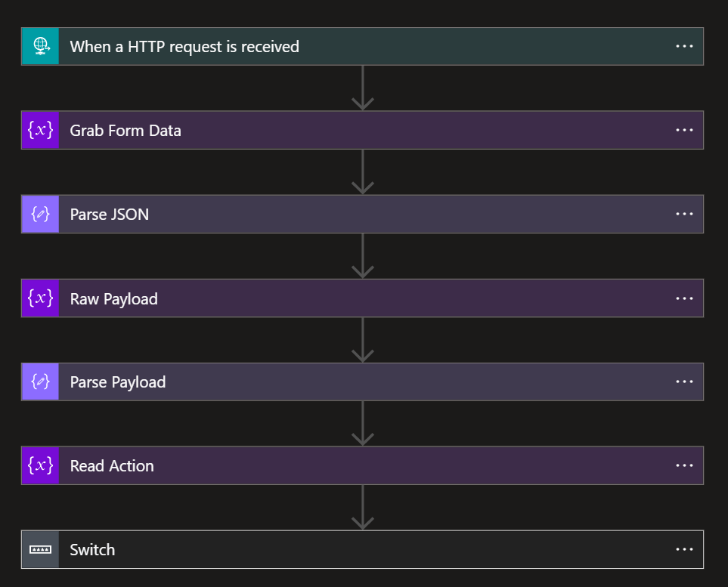728x587 pixels.
Task: Open ellipsis menu for HTTP request trigger
Action: point(684,47)
